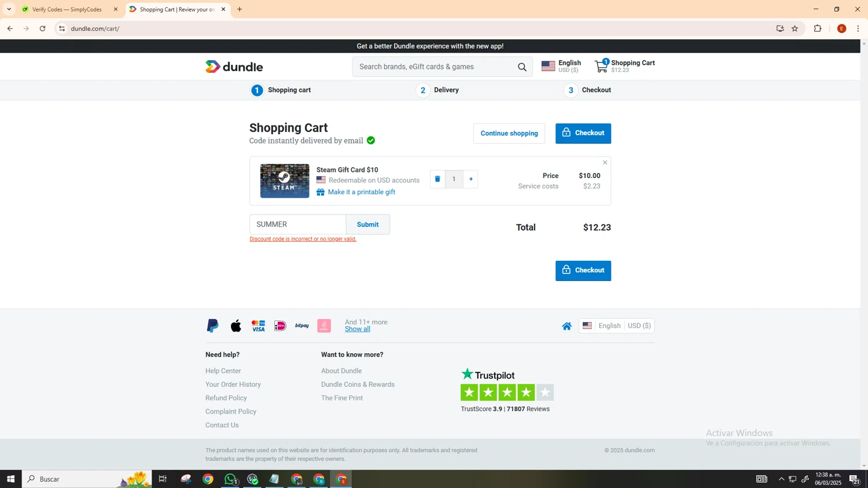The width and height of the screenshot is (868, 488).
Task: Open WhatsApp from the taskbar
Action: [230, 479]
